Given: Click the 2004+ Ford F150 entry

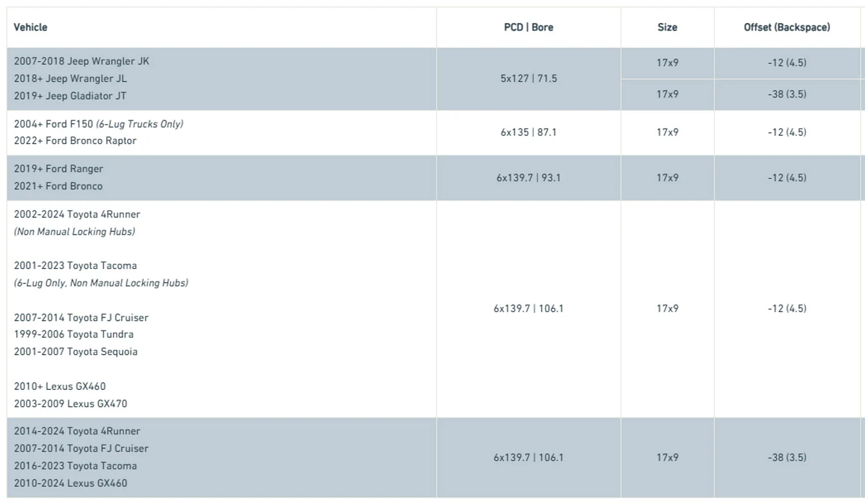Looking at the screenshot, I should point(55,124).
